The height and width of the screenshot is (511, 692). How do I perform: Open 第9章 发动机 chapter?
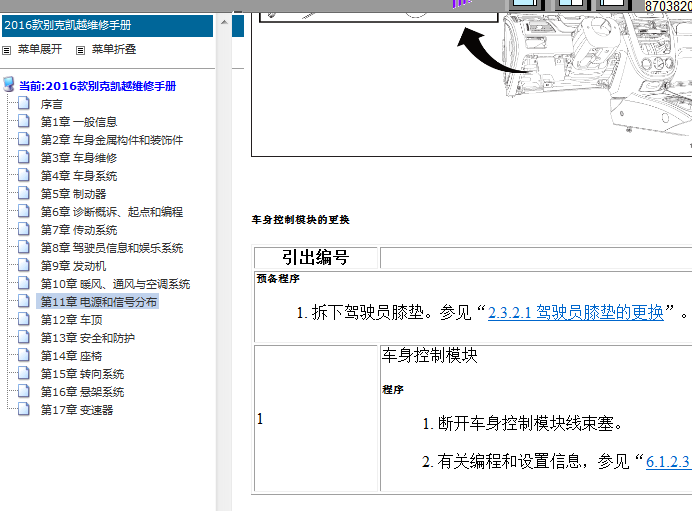tap(74, 266)
